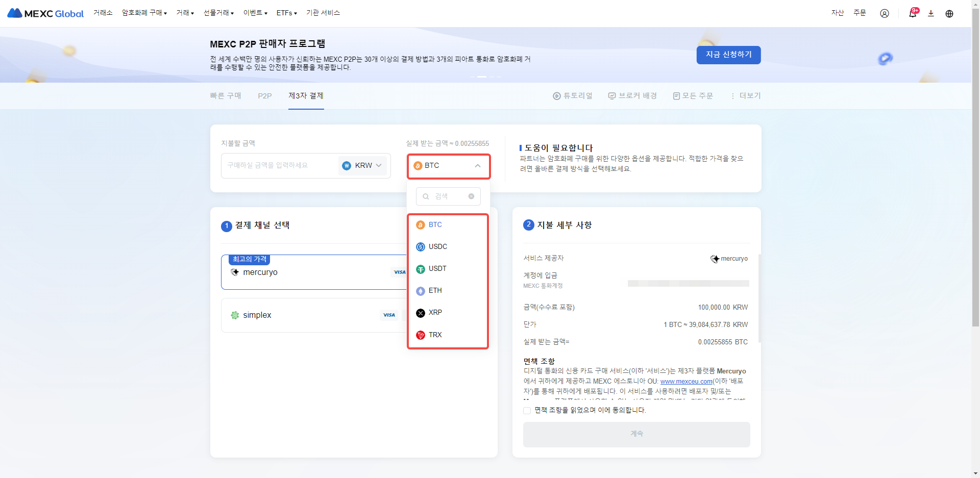Open the notifications bell icon

[x=912, y=13]
